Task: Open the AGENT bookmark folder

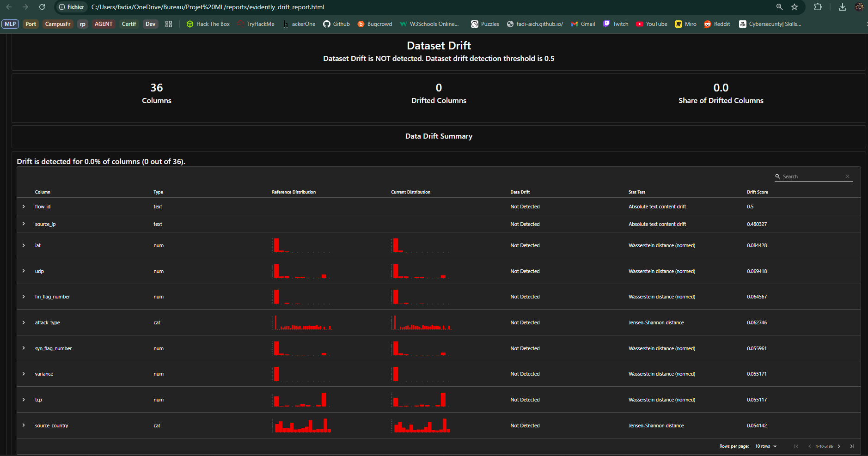Action: pos(104,24)
